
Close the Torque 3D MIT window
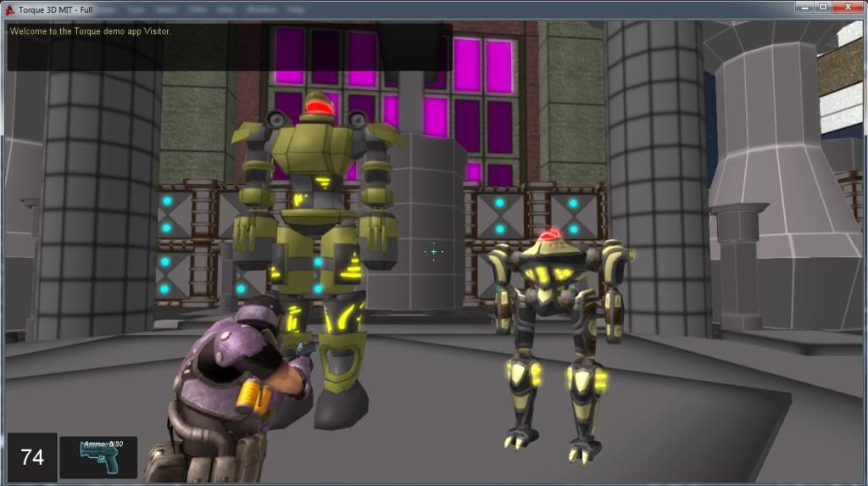(x=847, y=8)
